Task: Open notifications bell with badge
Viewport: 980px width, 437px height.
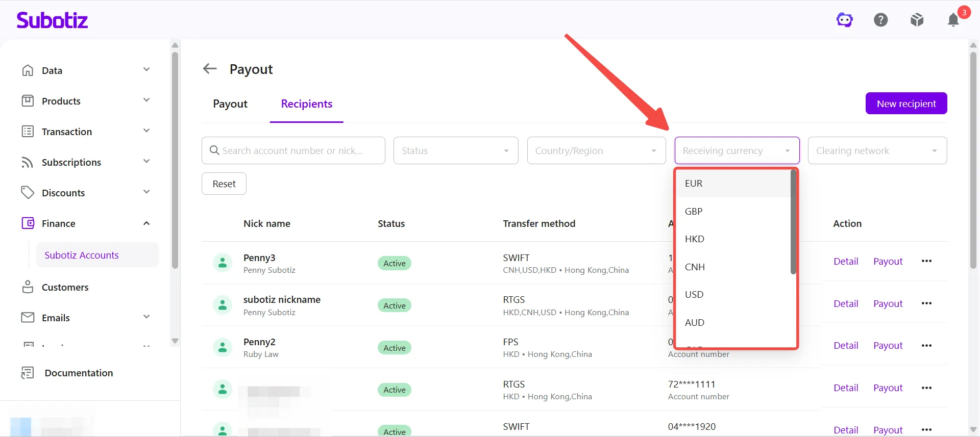Action: click(x=953, y=19)
